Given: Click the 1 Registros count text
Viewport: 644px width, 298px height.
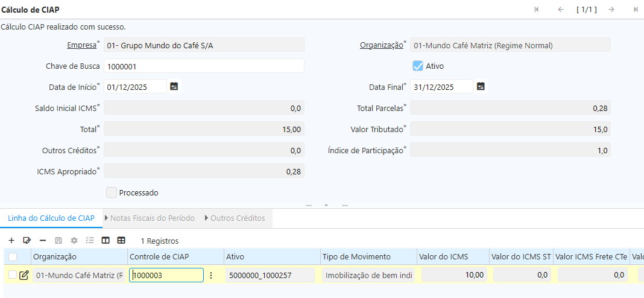Looking at the screenshot, I should click(x=159, y=241).
